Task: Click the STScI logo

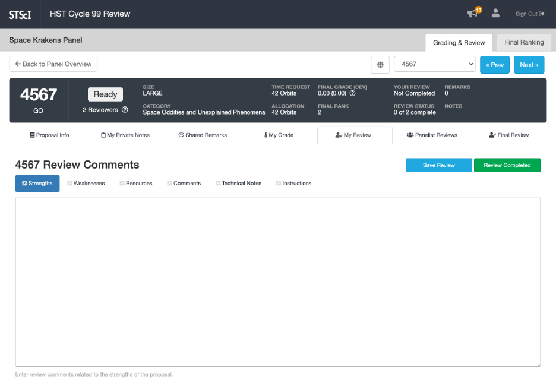Action: click(20, 14)
